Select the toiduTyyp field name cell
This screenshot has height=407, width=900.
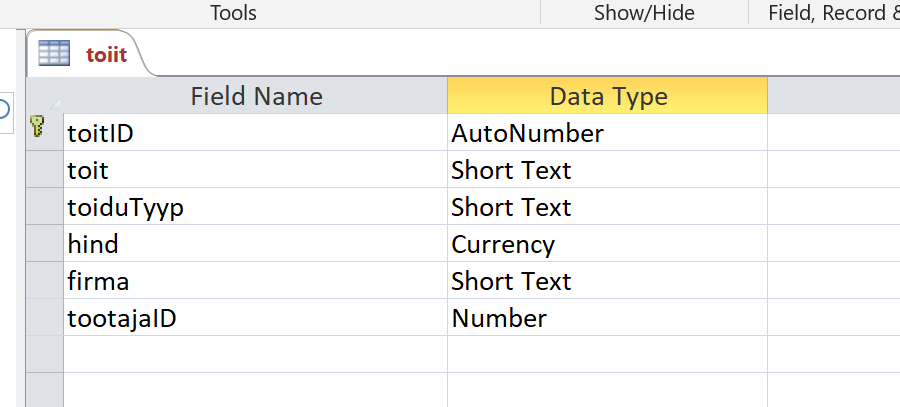[255, 207]
